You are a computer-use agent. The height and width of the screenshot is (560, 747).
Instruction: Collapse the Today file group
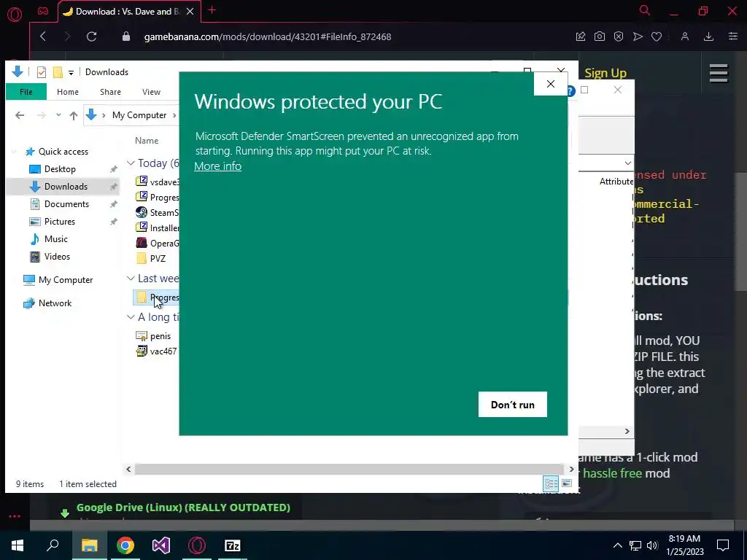pyautogui.click(x=131, y=163)
